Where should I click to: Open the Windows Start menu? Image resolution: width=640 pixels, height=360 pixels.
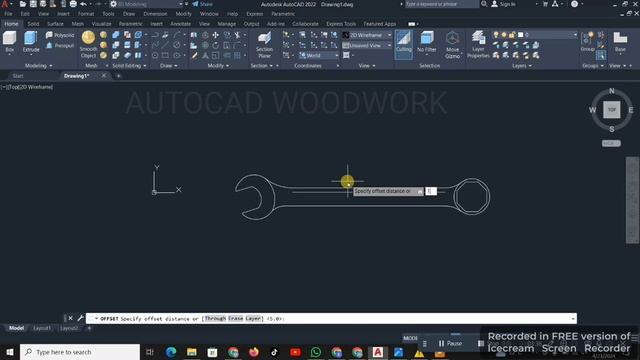(x=10, y=352)
